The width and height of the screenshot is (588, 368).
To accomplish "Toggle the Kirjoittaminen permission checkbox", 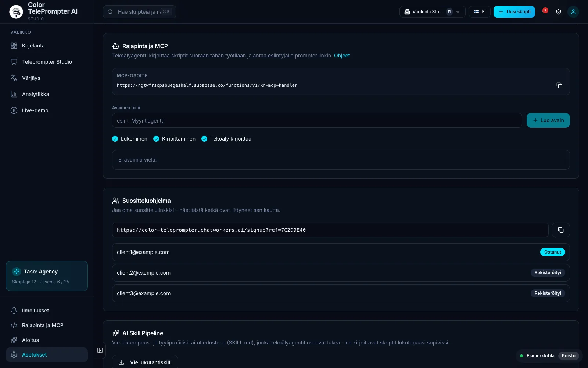I will [x=156, y=139].
